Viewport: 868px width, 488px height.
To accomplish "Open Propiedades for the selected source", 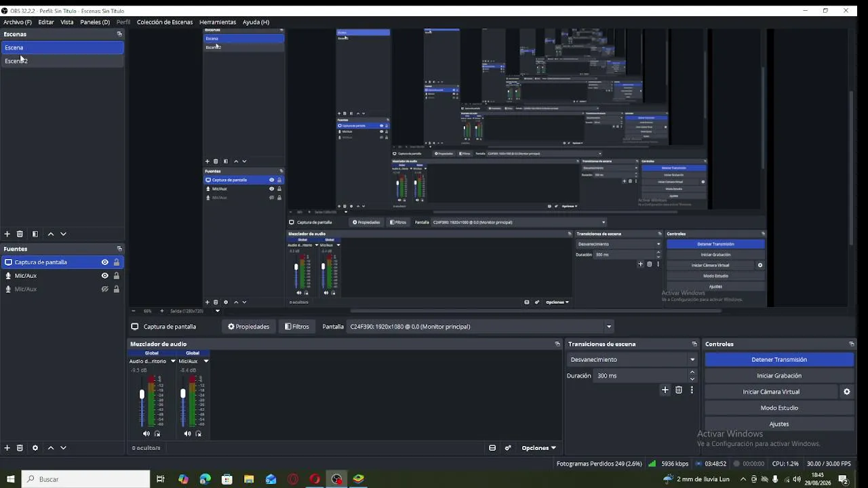I will [x=249, y=327].
